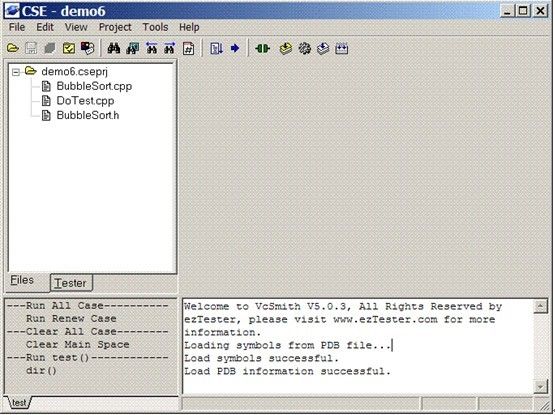Screen dimensions: 555x415
Task: Click binoculars with left arrow find previous
Action: point(151,48)
